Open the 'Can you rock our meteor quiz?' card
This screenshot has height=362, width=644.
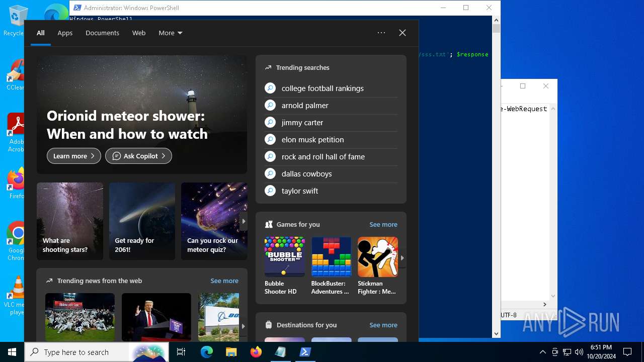(x=214, y=221)
